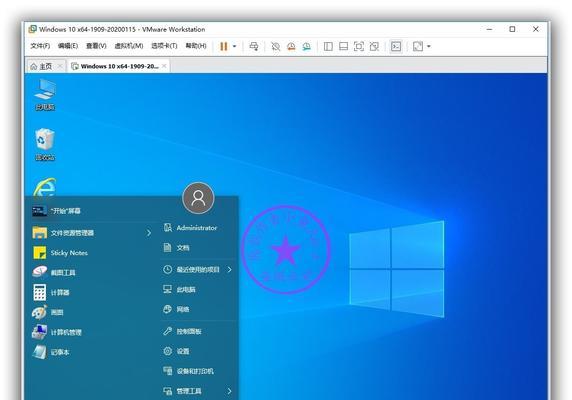Open the 帮助(H) menu
572x400 pixels.
coord(196,46)
